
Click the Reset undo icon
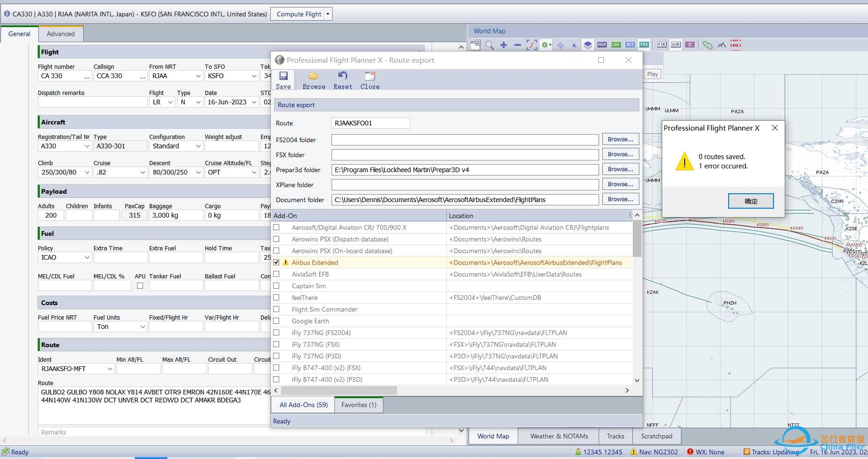pos(343,76)
